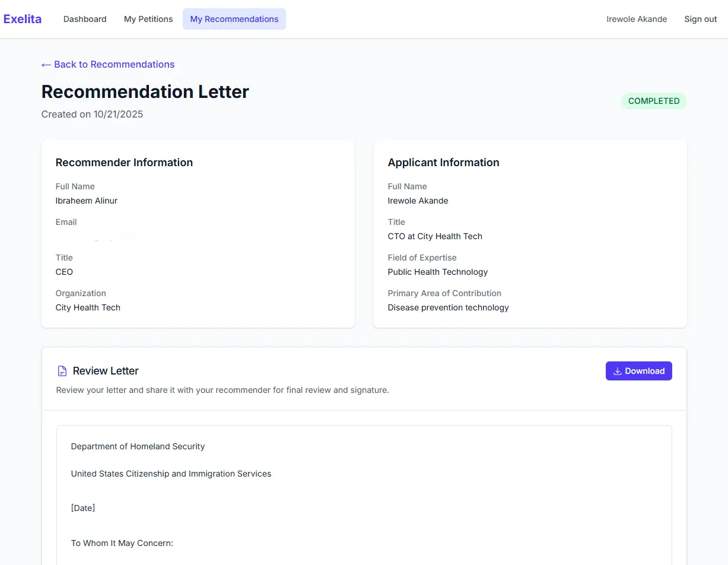Click the left arrow before Back to Recommendations
This screenshot has width=728, height=565.
[x=46, y=64]
